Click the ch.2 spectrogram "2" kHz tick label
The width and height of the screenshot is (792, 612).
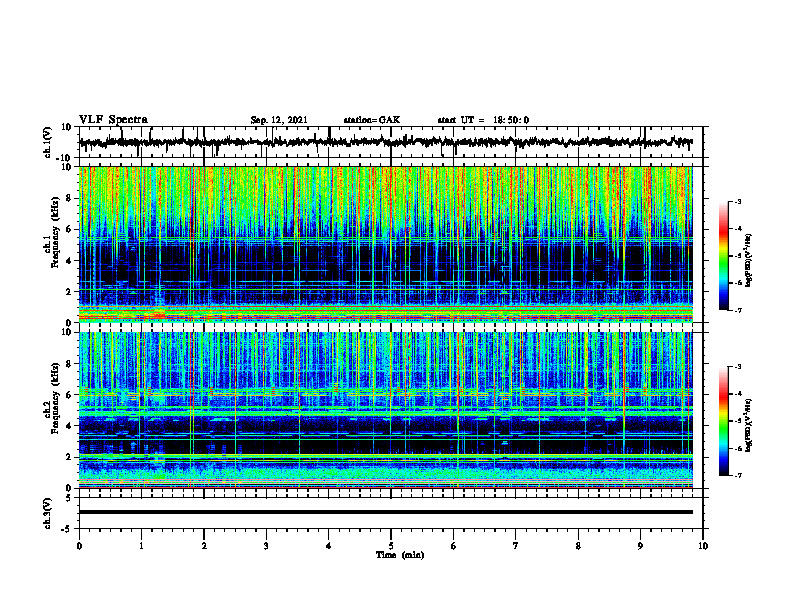69,457
